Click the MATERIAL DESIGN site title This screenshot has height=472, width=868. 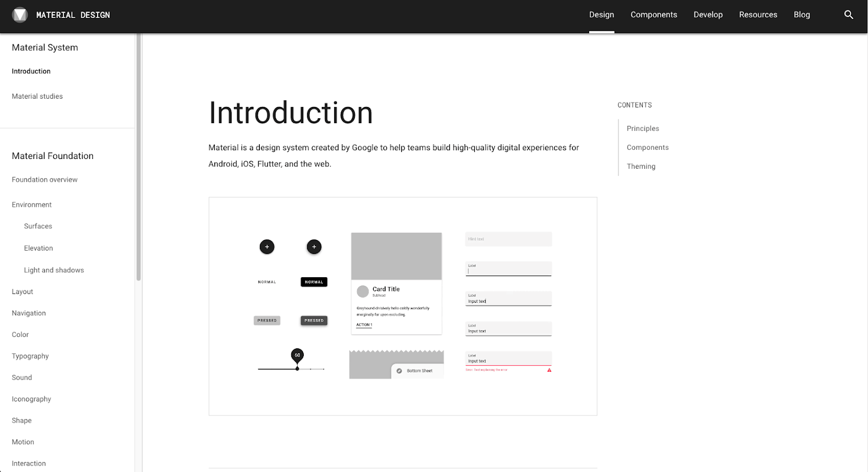click(73, 15)
